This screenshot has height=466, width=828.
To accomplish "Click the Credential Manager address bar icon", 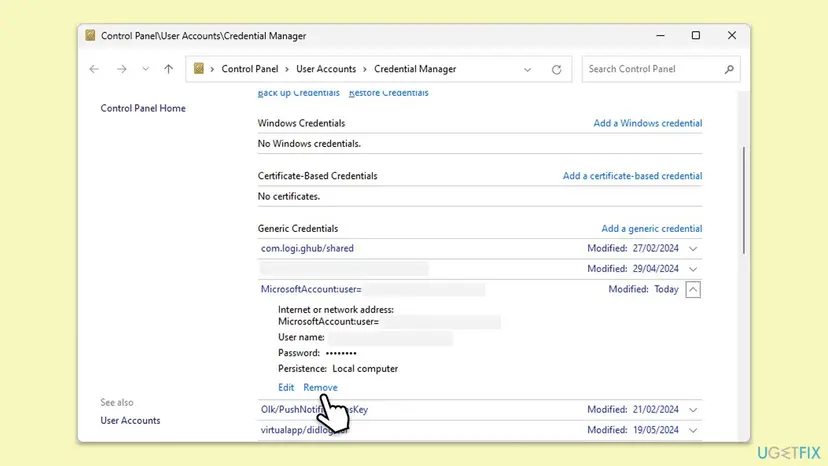I will point(199,69).
